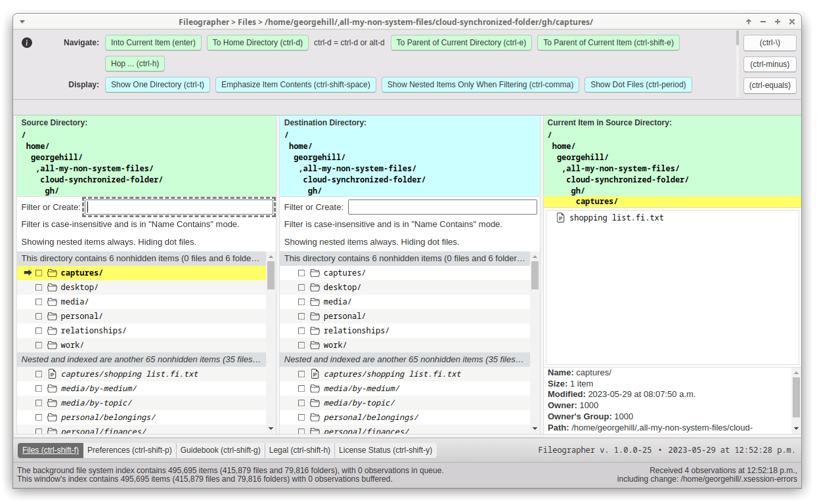The height and width of the screenshot is (504, 817).
Task: Click the work/ folder icon in the Destination list
Action: tap(315, 345)
